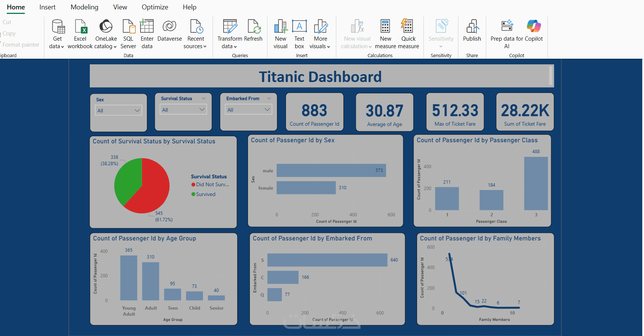Open the OneLake catalog icon
The image size is (644, 336).
(106, 26)
